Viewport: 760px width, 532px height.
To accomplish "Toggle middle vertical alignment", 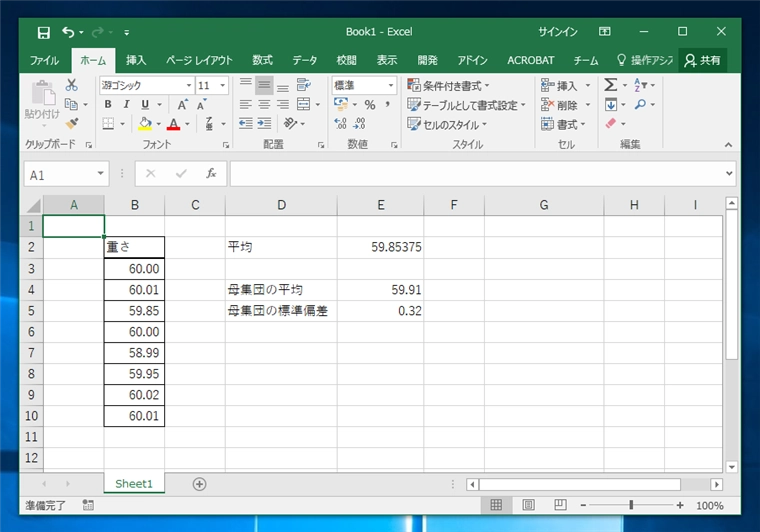I will pyautogui.click(x=264, y=85).
